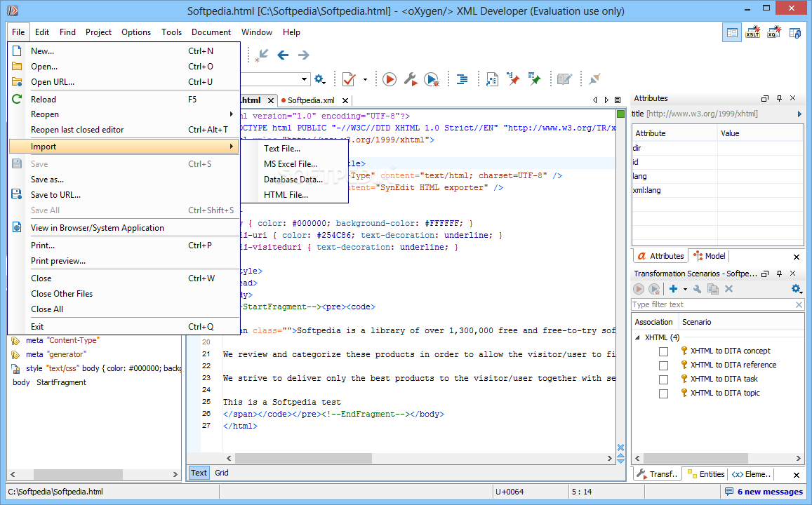The height and width of the screenshot is (505, 812).
Task: Click the grey wrench in Transformation Scenarios
Action: point(698,289)
